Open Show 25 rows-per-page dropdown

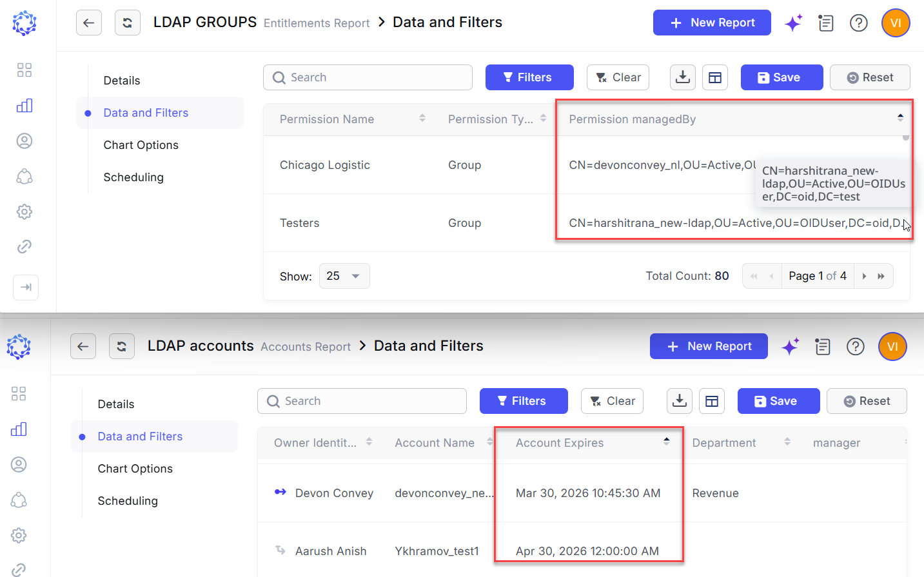pos(344,276)
